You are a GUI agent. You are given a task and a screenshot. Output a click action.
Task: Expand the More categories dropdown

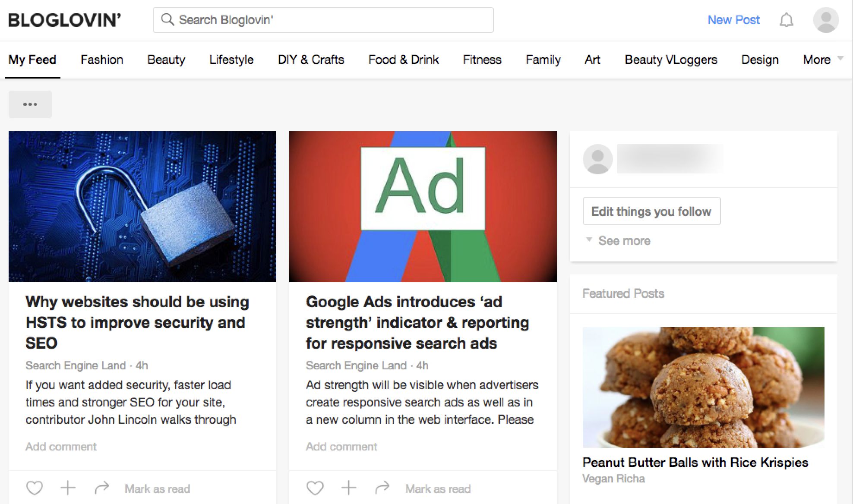[x=822, y=60]
